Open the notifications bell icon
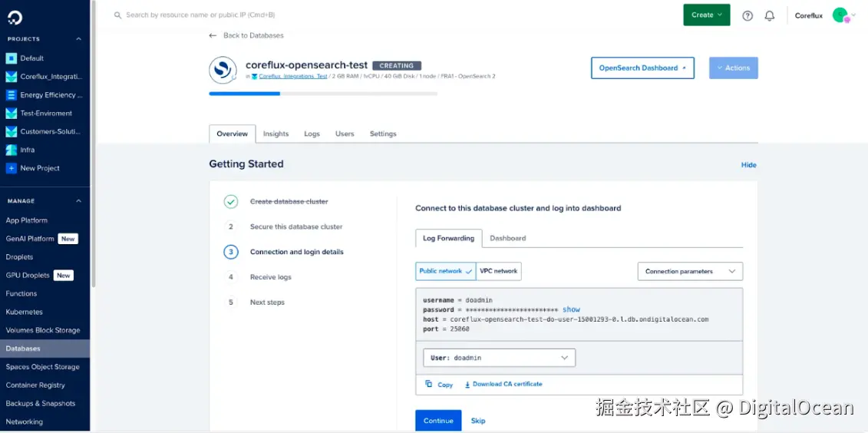868x433 pixels. [770, 15]
